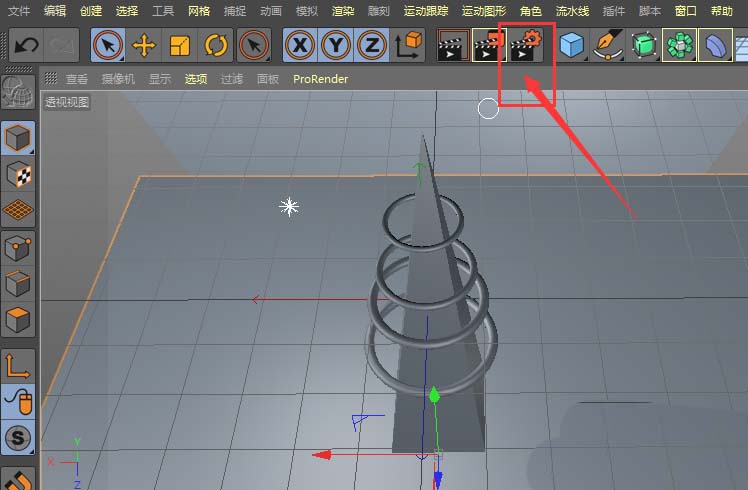Select the Live Selection tool
Screen dimensions: 748x490
click(108, 45)
